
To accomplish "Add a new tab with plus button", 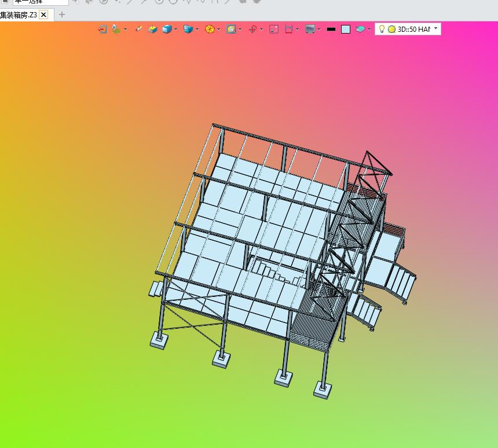I will (62, 14).
